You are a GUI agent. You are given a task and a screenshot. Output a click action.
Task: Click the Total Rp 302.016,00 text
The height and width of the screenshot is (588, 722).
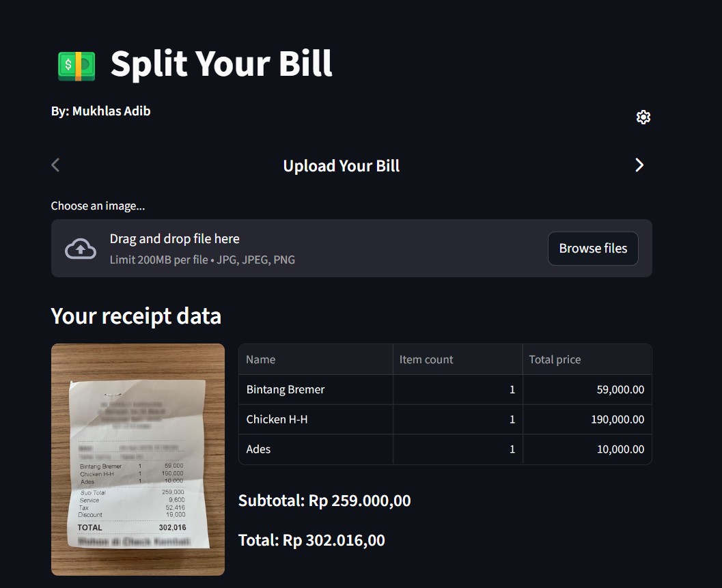[x=311, y=540]
